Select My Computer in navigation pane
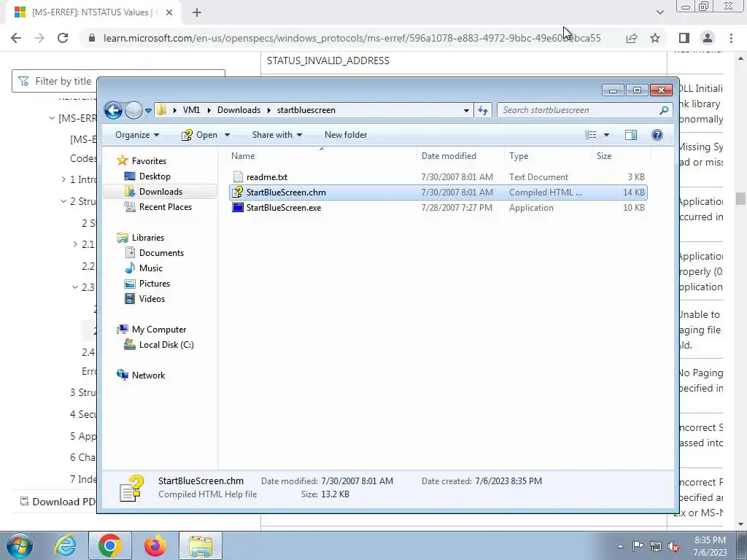The width and height of the screenshot is (747, 560). (x=159, y=330)
